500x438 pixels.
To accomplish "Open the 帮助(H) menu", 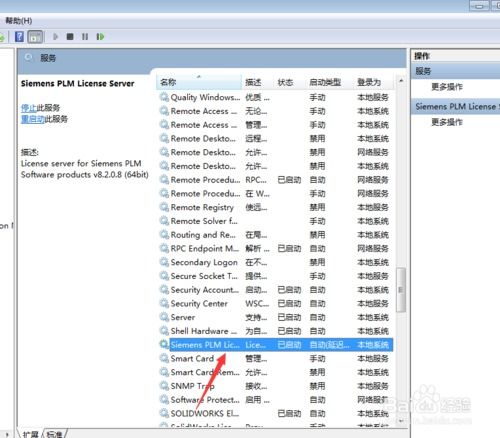I will pos(19,21).
